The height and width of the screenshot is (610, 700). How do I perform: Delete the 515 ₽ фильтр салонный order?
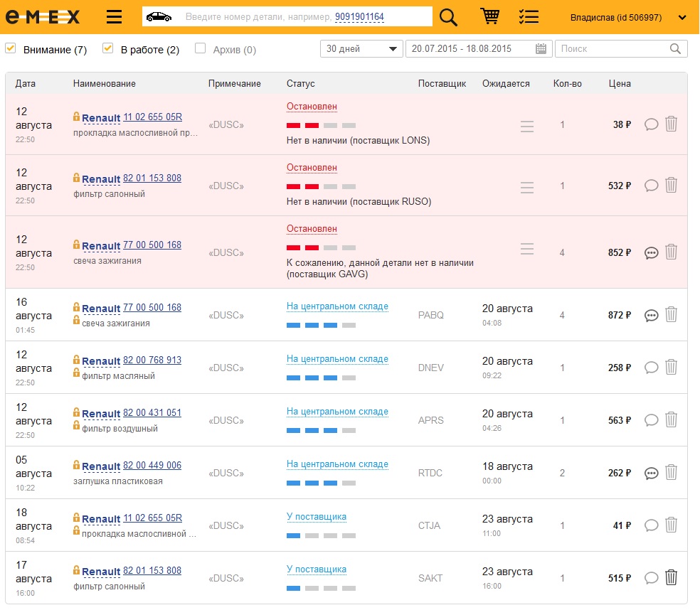click(671, 577)
